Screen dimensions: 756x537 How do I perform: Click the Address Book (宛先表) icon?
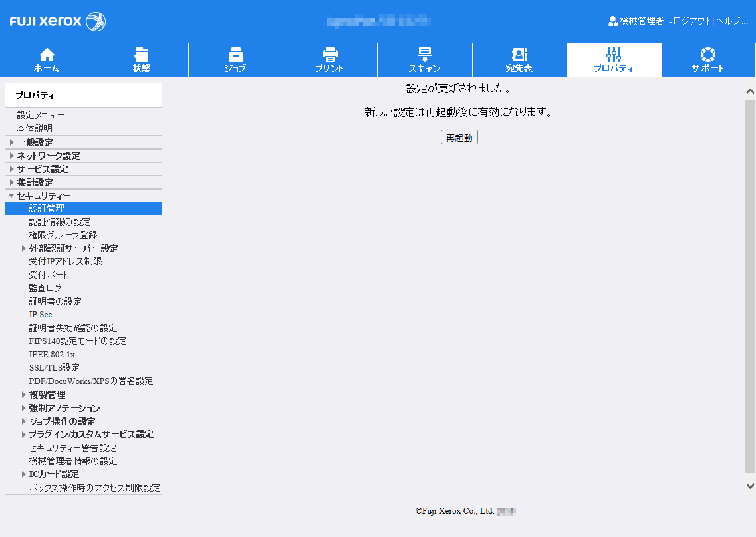[519, 55]
